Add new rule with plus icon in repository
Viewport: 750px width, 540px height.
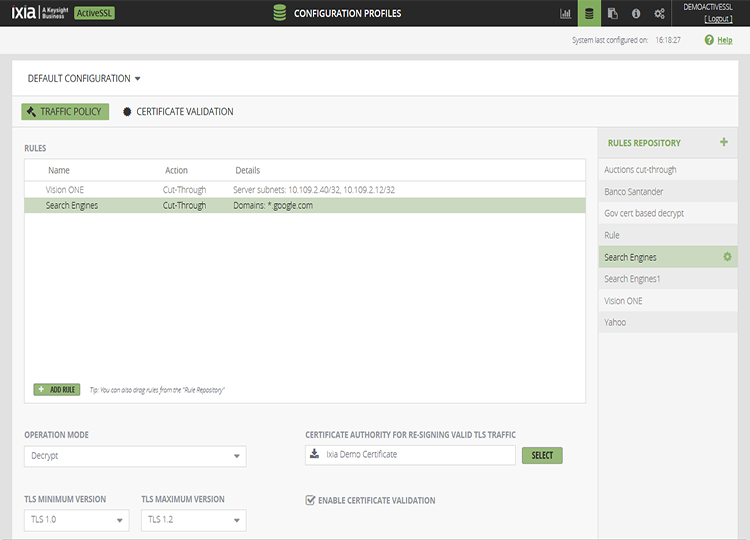point(724,142)
